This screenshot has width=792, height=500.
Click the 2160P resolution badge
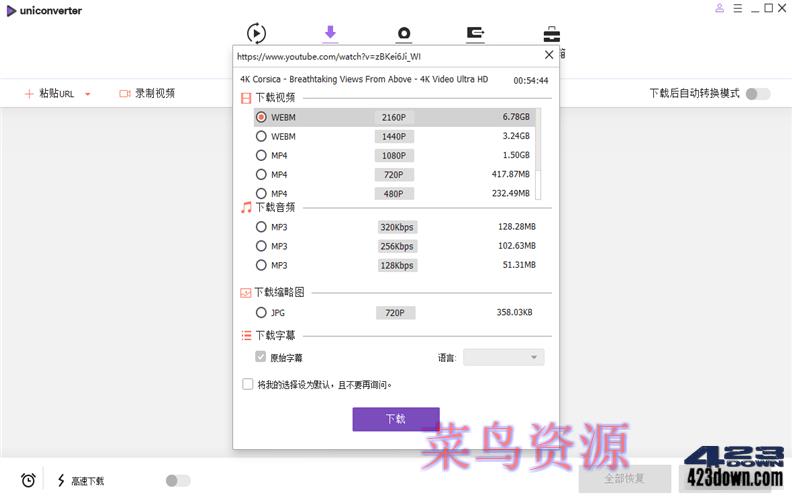pyautogui.click(x=394, y=117)
